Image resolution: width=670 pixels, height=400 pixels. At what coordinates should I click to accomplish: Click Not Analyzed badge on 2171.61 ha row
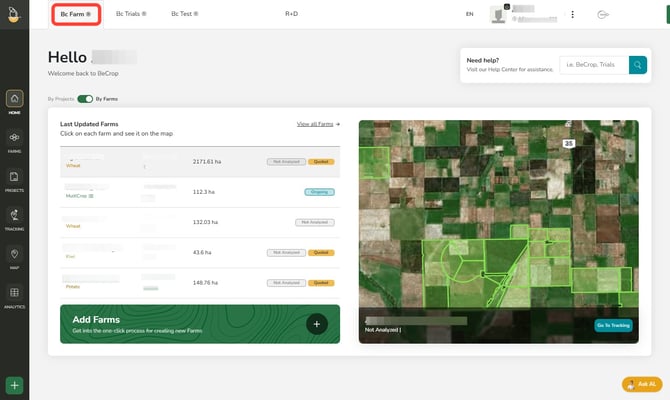click(286, 162)
